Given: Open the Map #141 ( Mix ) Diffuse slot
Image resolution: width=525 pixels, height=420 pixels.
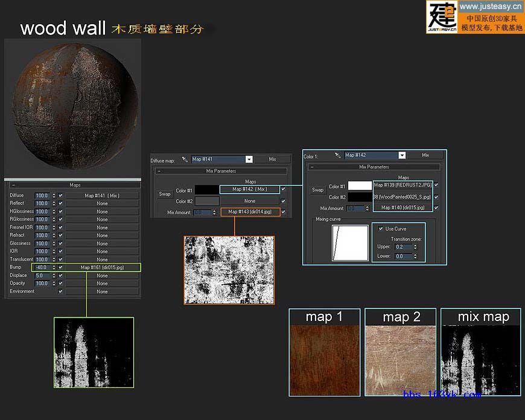Looking at the screenshot, I should pyautogui.click(x=102, y=196).
